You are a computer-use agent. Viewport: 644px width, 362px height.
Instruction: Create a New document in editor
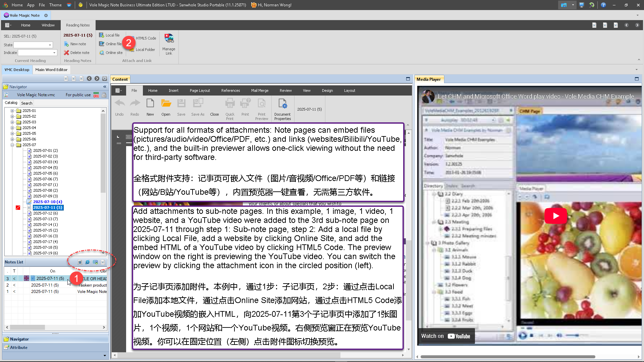(x=150, y=107)
